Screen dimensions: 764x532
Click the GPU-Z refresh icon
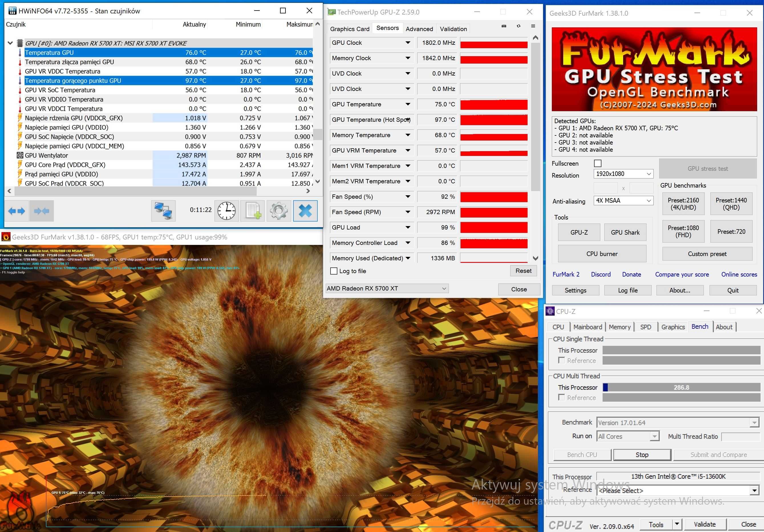518,26
